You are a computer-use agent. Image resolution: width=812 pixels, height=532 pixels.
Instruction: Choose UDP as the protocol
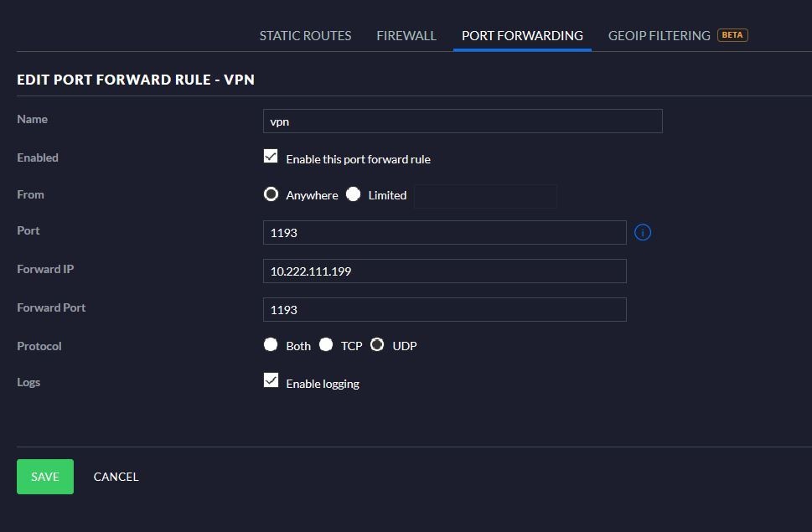pos(377,345)
